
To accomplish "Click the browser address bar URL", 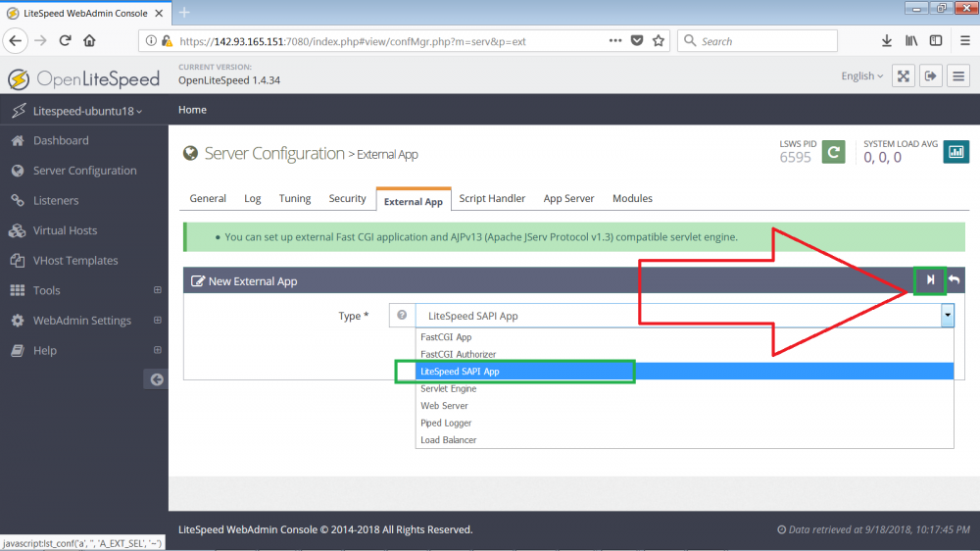I will [353, 41].
